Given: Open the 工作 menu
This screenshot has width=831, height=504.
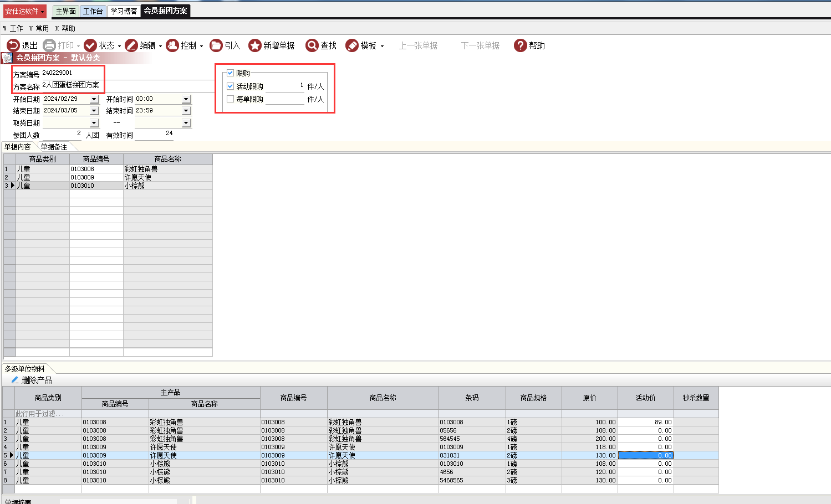Looking at the screenshot, I should pos(13,28).
